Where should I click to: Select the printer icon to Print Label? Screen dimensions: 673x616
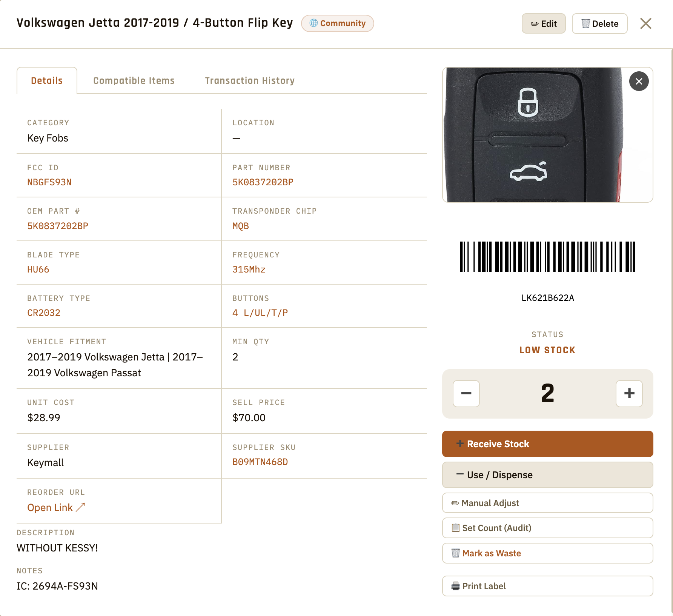pos(456,586)
